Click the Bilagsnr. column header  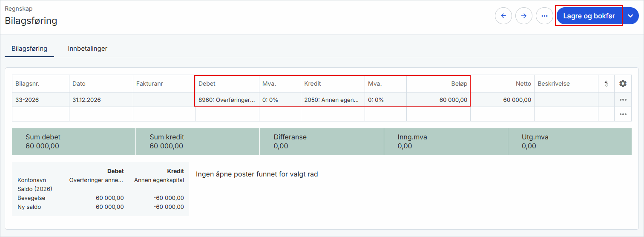[x=40, y=84]
